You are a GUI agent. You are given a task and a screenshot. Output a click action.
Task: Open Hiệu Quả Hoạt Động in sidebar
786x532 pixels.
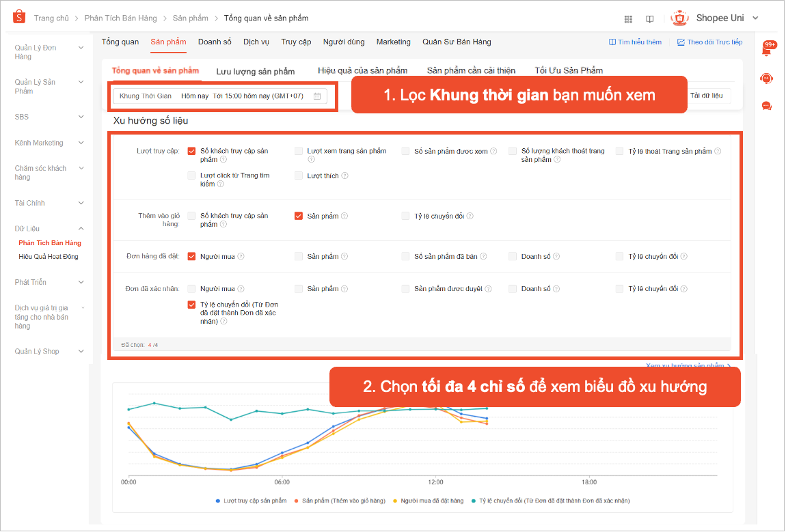click(49, 257)
